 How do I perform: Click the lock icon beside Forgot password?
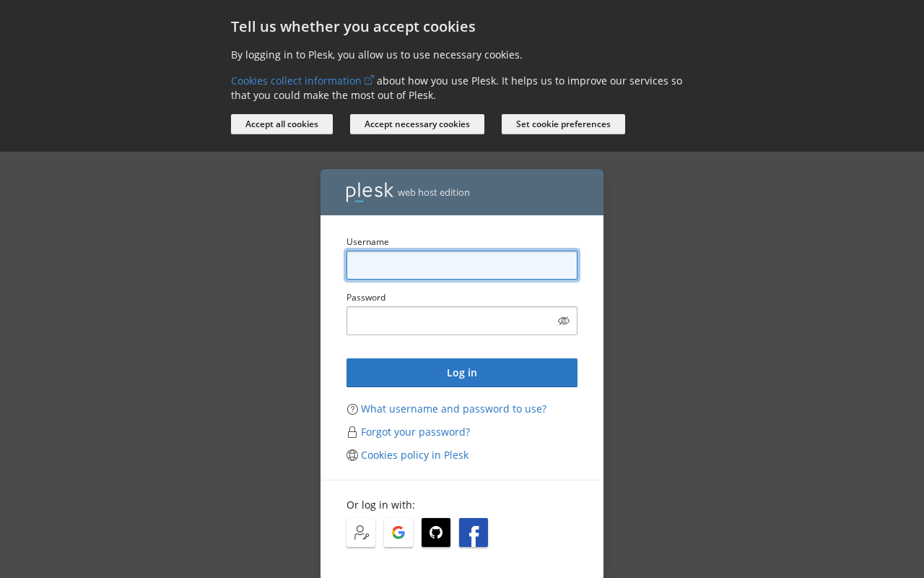click(x=352, y=432)
